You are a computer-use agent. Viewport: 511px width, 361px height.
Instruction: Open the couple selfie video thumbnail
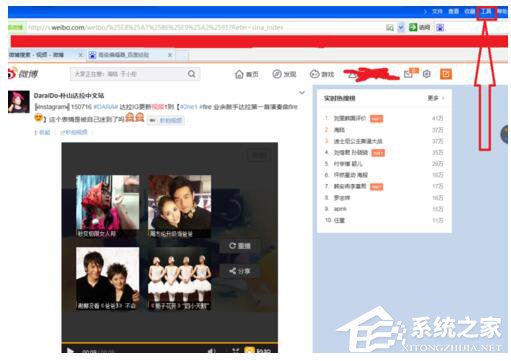click(x=179, y=206)
